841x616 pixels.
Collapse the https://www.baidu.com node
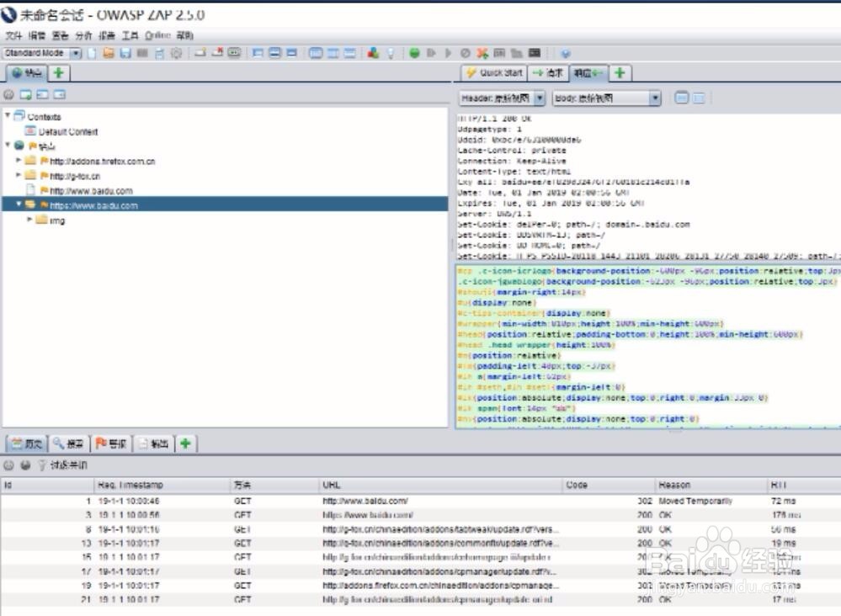pos(19,204)
